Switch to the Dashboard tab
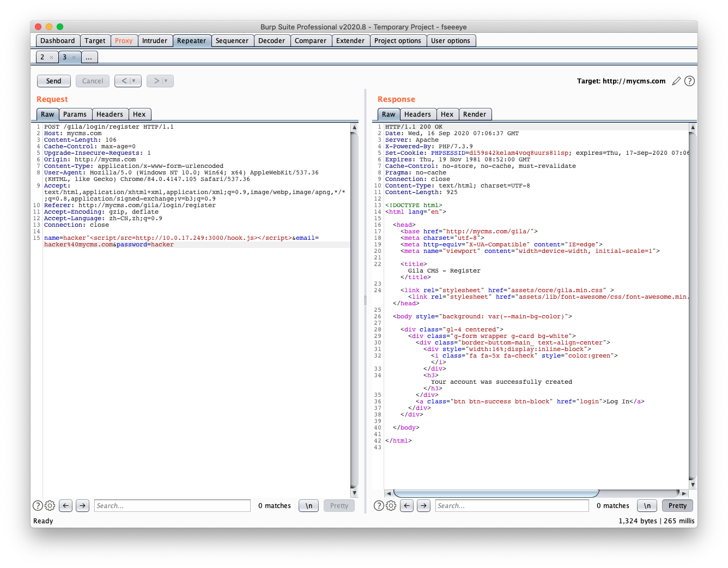 point(58,41)
